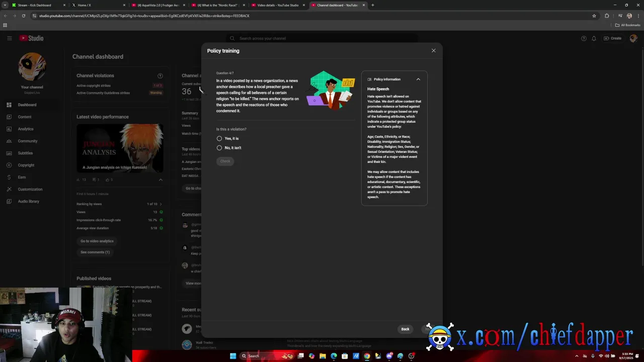Open Microsoft Edge from taskbar
The width and height of the screenshot is (644, 362).
[x=334, y=356]
